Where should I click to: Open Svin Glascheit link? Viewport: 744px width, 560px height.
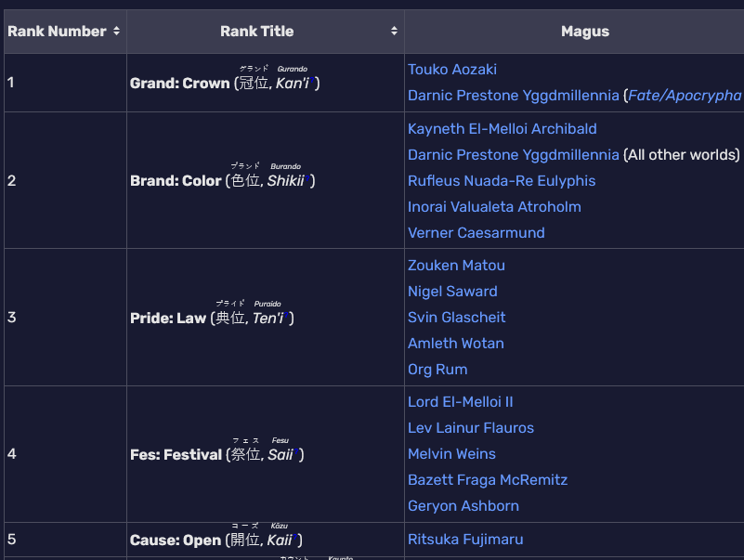(x=456, y=318)
